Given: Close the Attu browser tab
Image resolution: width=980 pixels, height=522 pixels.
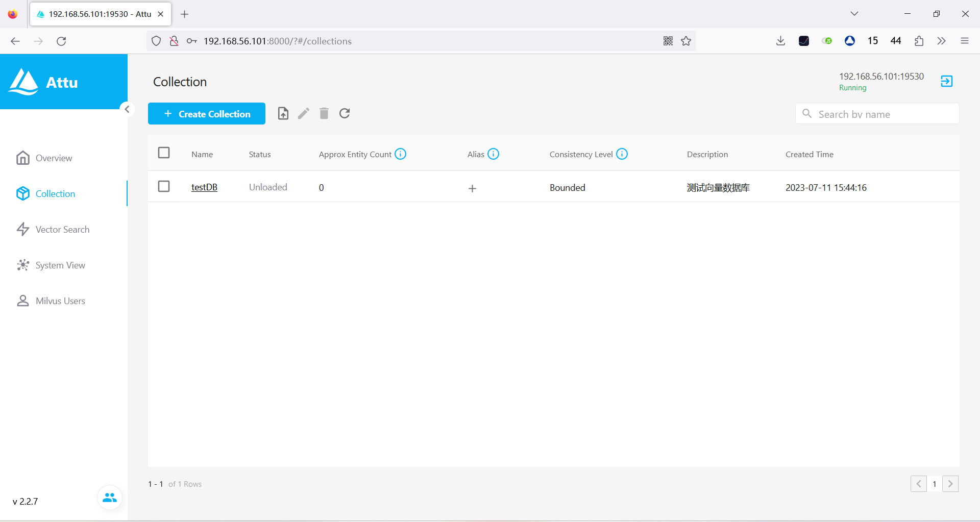Looking at the screenshot, I should pyautogui.click(x=160, y=14).
